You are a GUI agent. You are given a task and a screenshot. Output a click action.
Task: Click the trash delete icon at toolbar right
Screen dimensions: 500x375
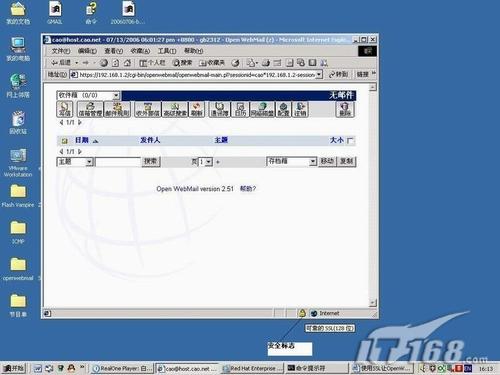345,109
